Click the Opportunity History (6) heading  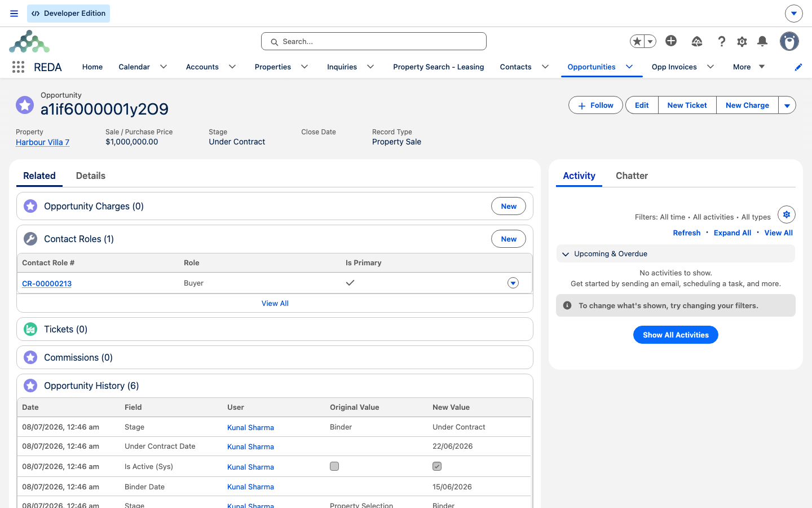tap(91, 386)
